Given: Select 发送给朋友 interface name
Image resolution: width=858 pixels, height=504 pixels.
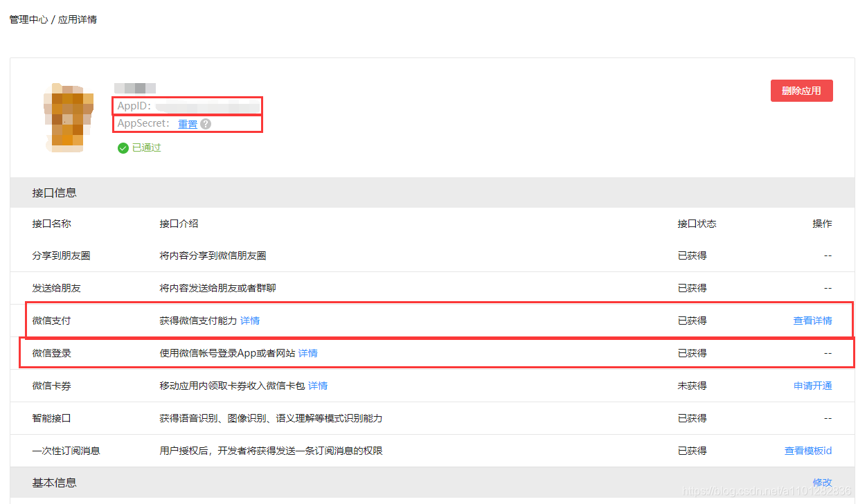Looking at the screenshot, I should click(x=56, y=288).
